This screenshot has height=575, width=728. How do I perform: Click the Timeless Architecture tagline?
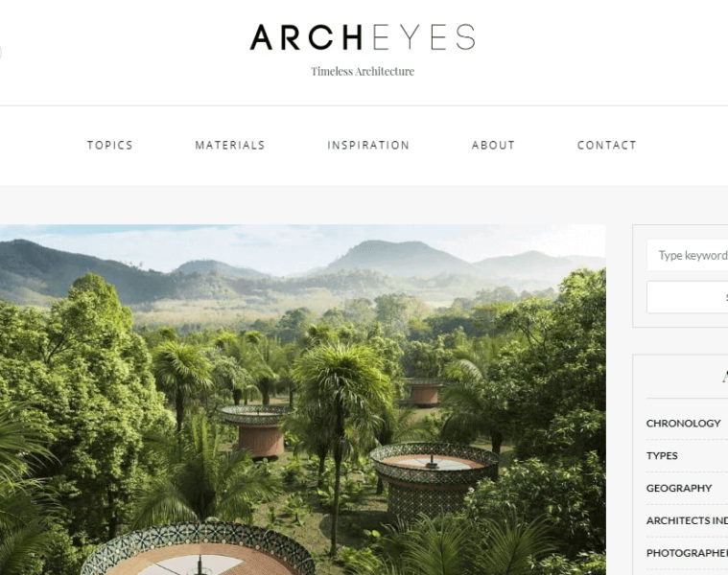(363, 72)
